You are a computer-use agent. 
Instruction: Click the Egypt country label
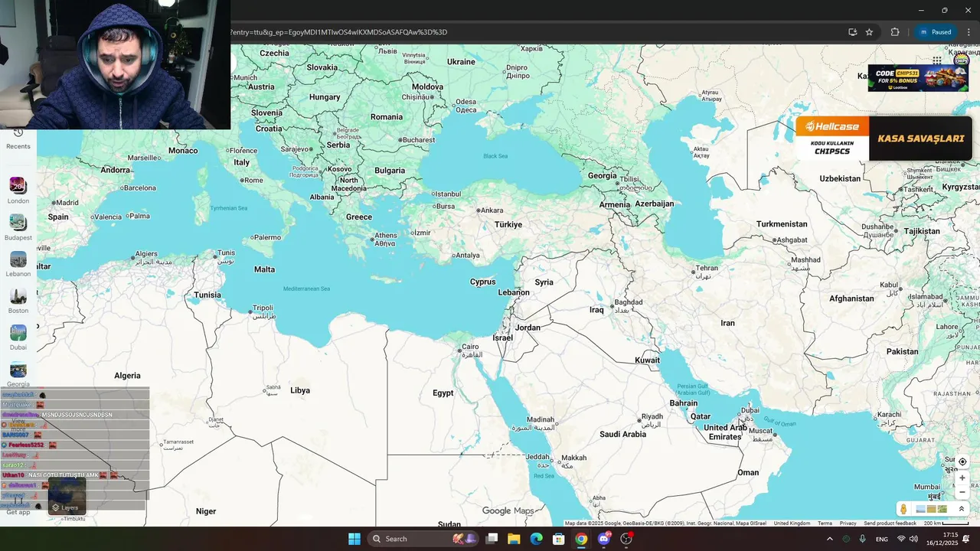click(x=443, y=393)
